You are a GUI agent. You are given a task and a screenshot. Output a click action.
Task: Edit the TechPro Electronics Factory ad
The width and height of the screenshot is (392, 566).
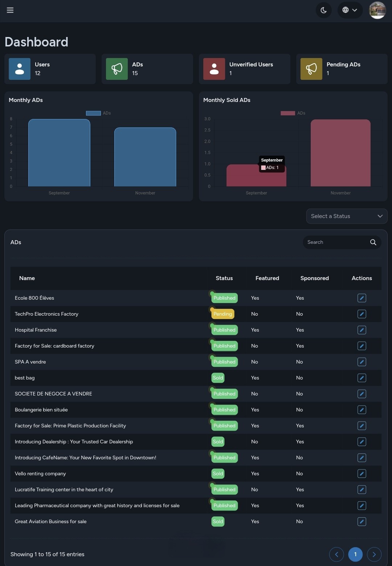point(362,314)
